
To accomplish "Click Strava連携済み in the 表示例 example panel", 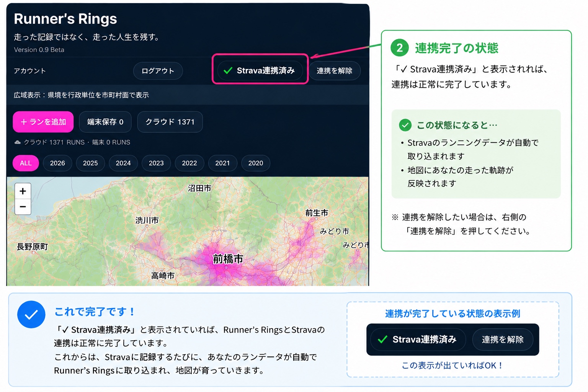I will tap(418, 340).
